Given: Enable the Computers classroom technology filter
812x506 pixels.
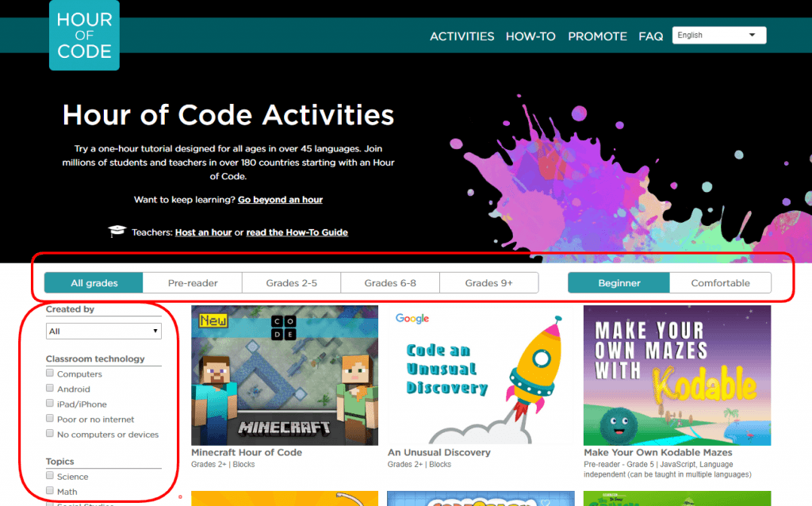Looking at the screenshot, I should tap(49, 373).
